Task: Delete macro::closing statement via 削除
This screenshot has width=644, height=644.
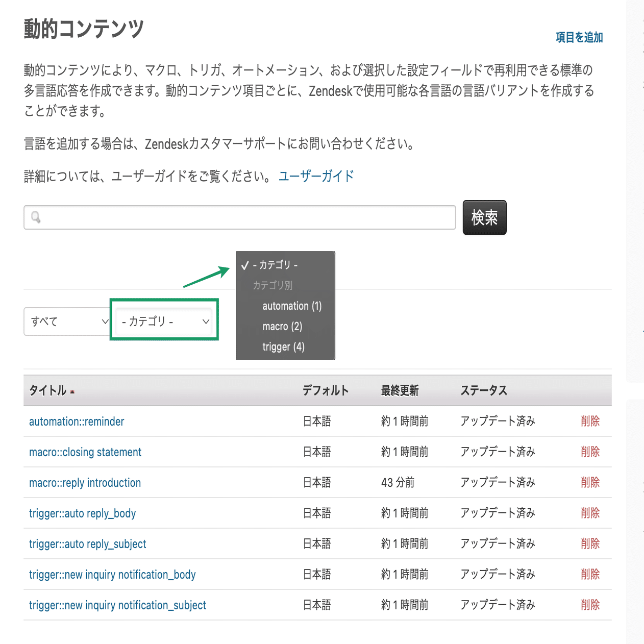Action: pyautogui.click(x=590, y=452)
